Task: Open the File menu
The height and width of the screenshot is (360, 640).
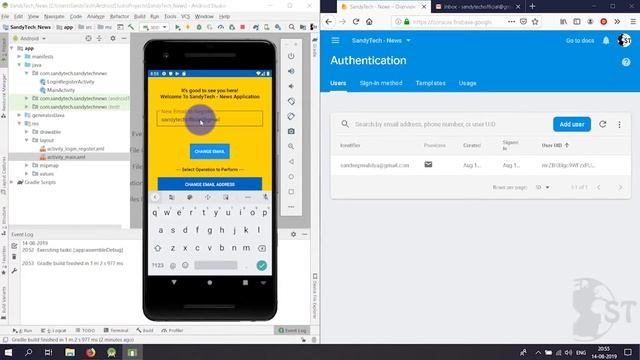Action: [x=5, y=16]
